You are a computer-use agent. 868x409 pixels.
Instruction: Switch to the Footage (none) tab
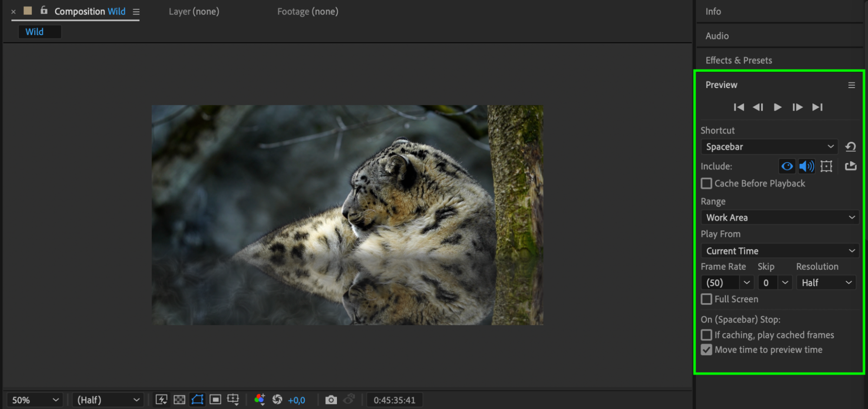pyautogui.click(x=307, y=12)
